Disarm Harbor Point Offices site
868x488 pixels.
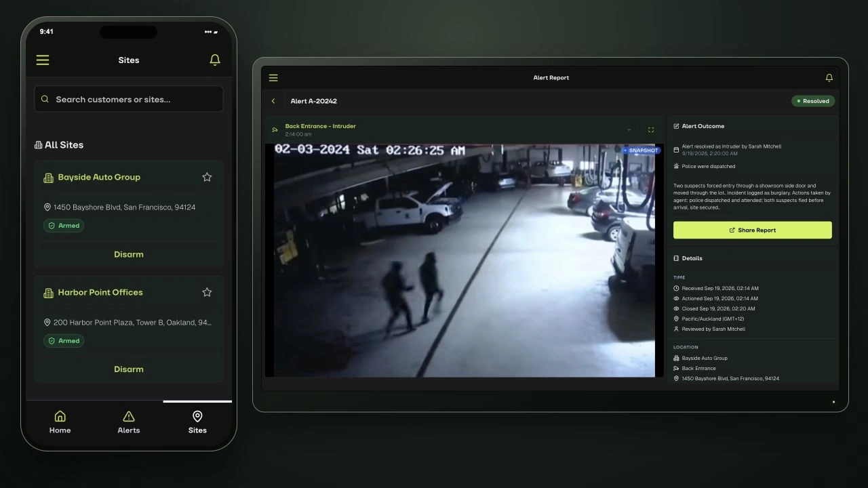pyautogui.click(x=129, y=369)
